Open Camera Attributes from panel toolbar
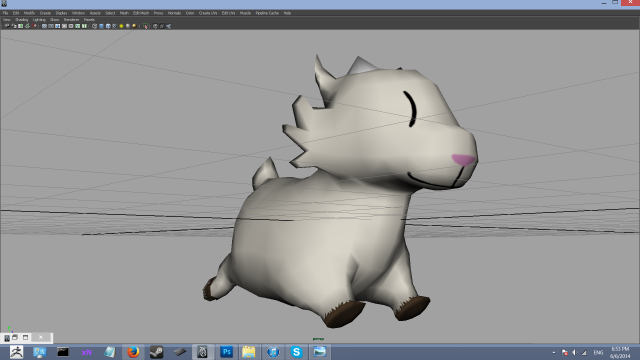Image resolution: width=640 pixels, height=360 pixels. (x=14, y=26)
